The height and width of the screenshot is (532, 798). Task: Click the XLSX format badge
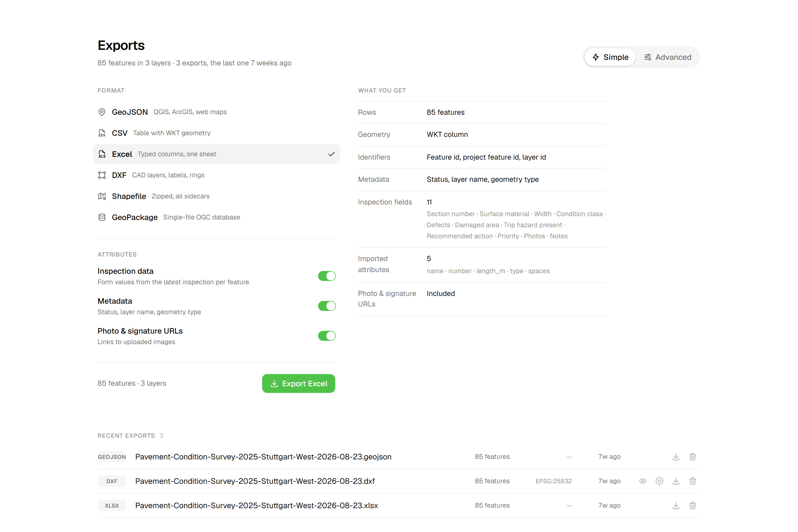coord(112,505)
